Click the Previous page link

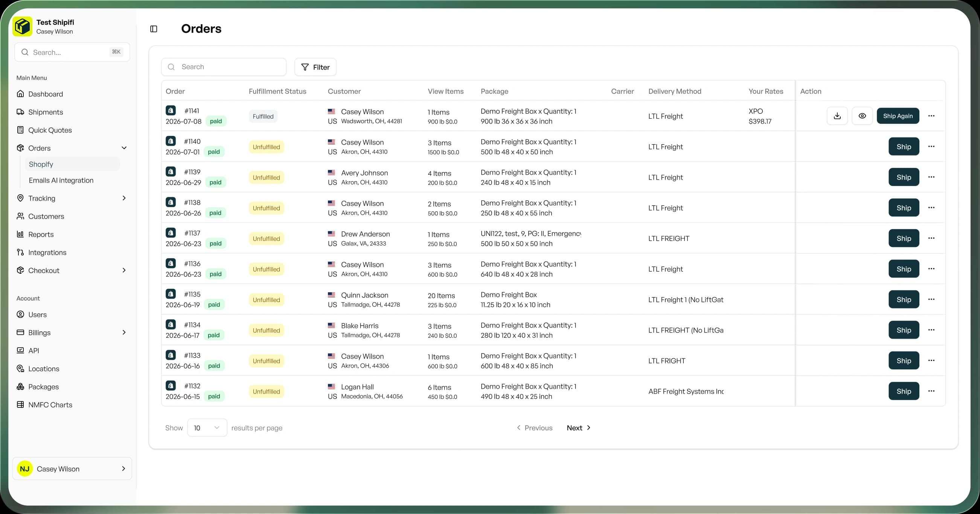click(535, 428)
